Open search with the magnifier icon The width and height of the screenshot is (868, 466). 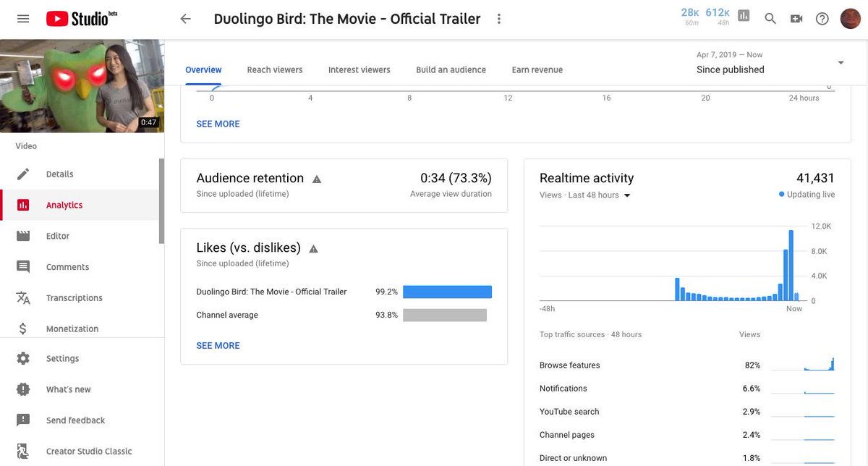[x=770, y=19]
